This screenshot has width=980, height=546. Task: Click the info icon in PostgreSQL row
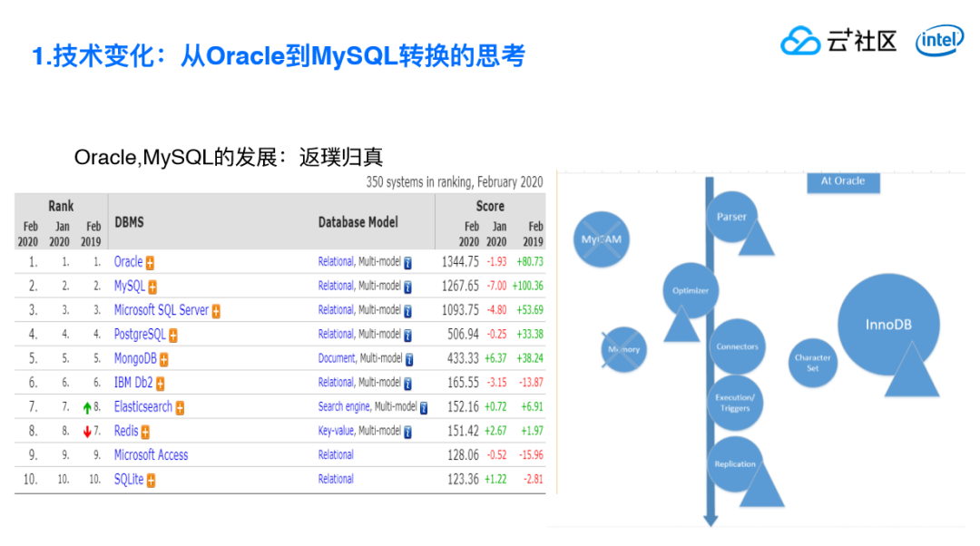pos(407,336)
